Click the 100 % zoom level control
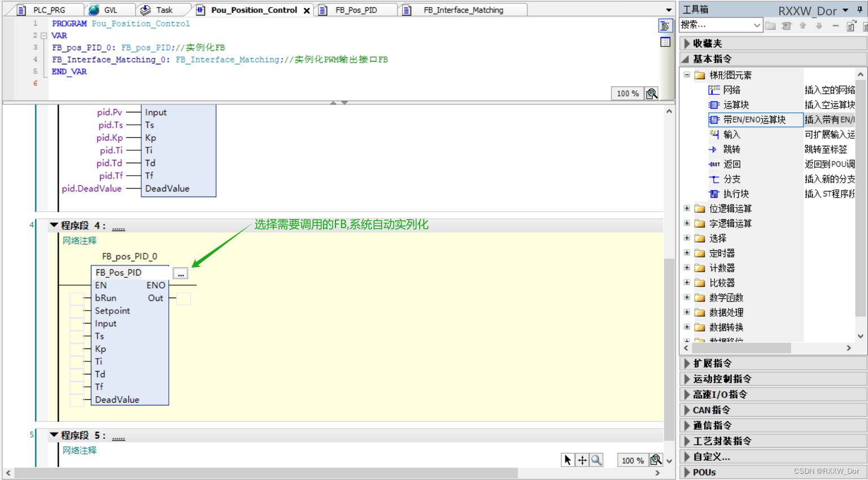868x480 pixels. click(x=633, y=460)
